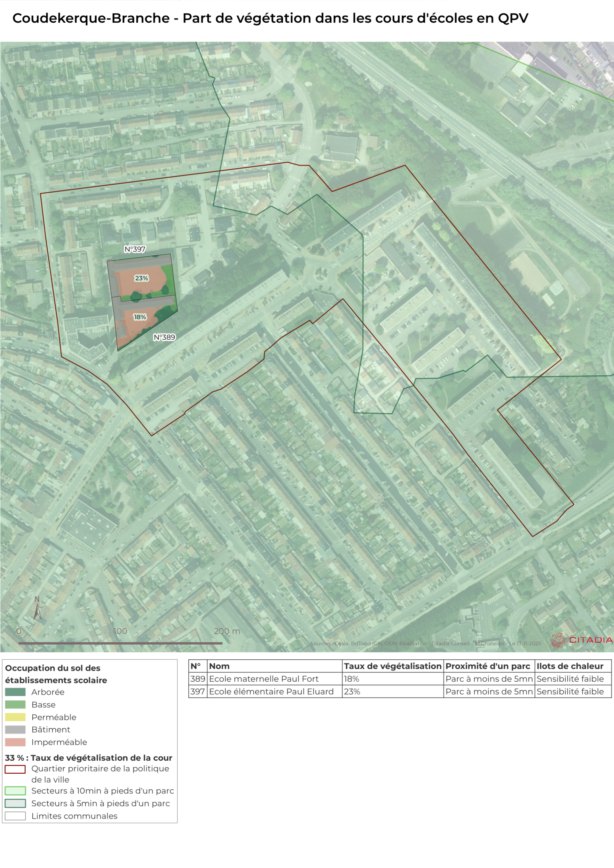This screenshot has width=614, height=868.
Task: Click the Imperméable pink legend swatch
Action: click(x=15, y=742)
